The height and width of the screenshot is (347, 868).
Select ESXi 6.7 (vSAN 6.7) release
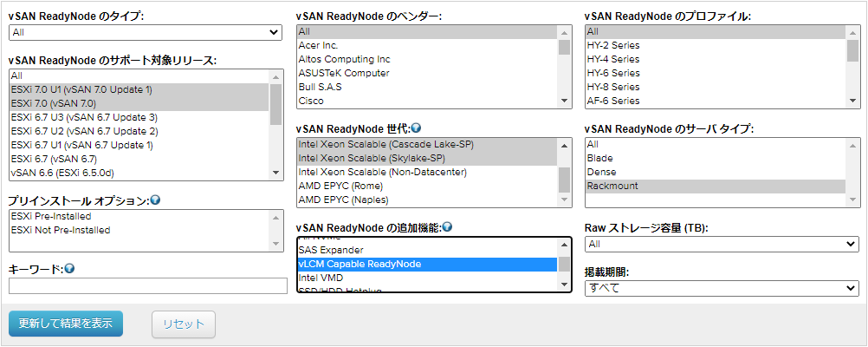[x=139, y=159]
